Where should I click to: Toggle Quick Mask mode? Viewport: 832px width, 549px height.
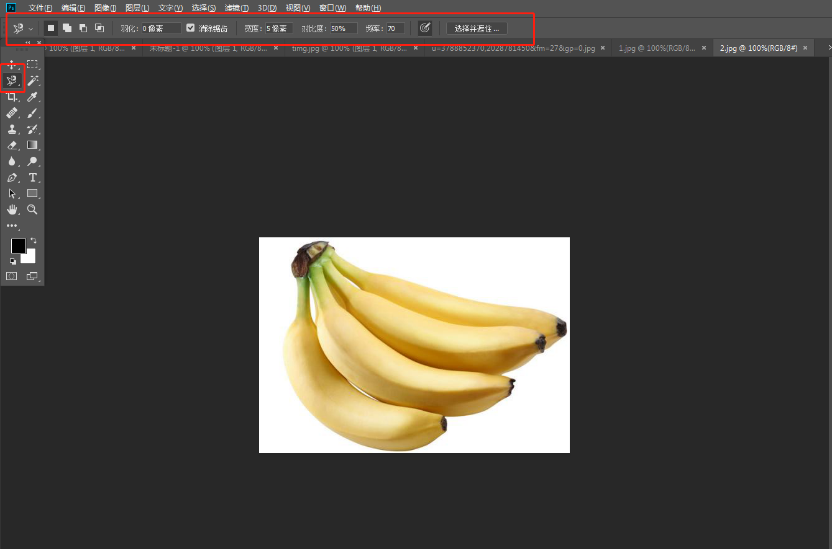(x=12, y=276)
